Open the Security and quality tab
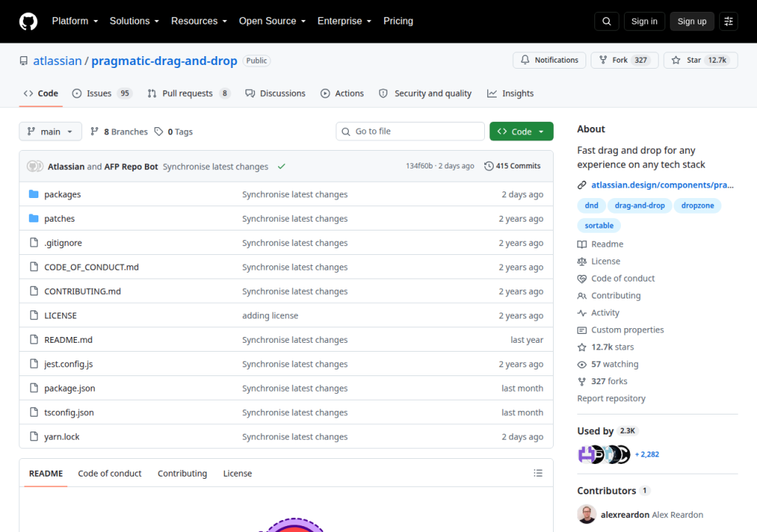 pyautogui.click(x=425, y=93)
